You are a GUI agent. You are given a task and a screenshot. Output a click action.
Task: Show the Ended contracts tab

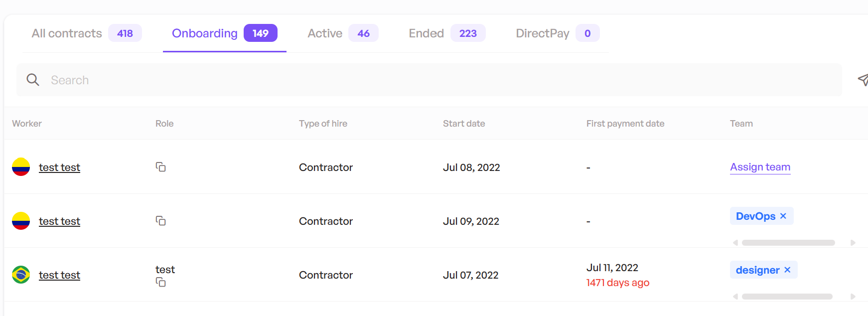click(447, 33)
